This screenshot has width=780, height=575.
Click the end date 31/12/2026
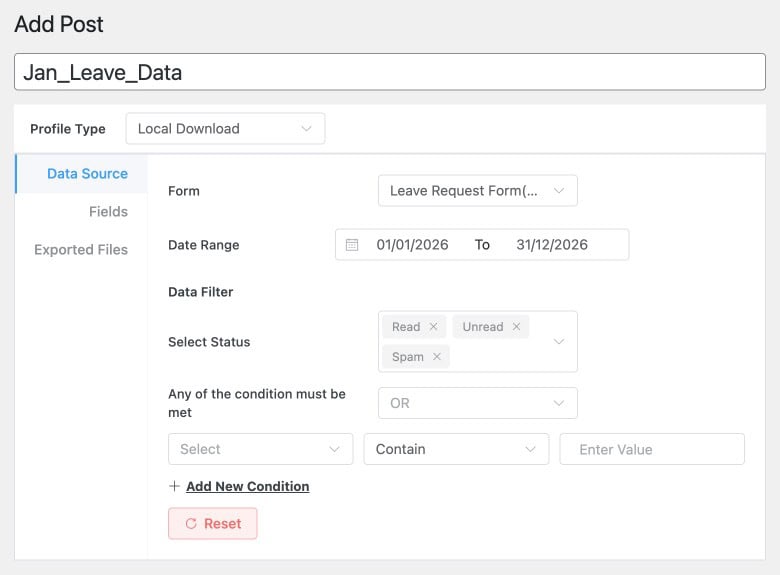pyautogui.click(x=552, y=245)
